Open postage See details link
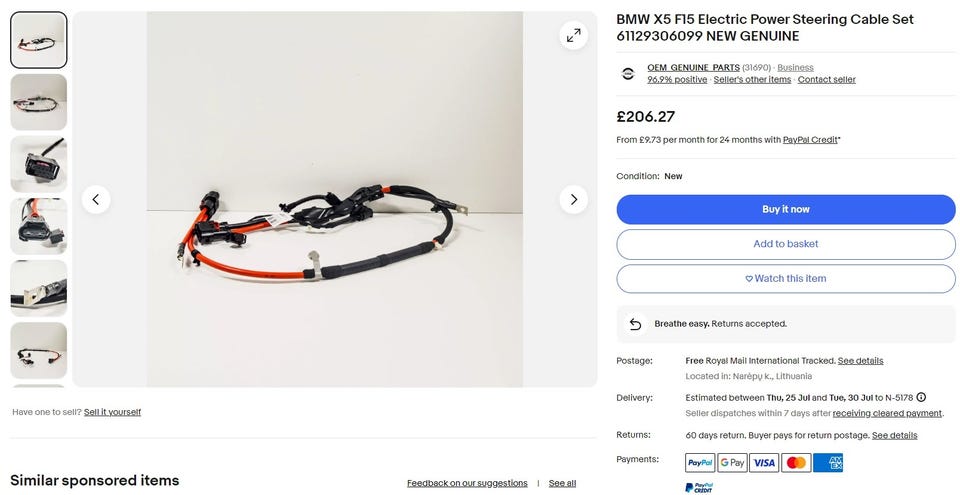Viewport: 960px width, 495px height. [860, 361]
